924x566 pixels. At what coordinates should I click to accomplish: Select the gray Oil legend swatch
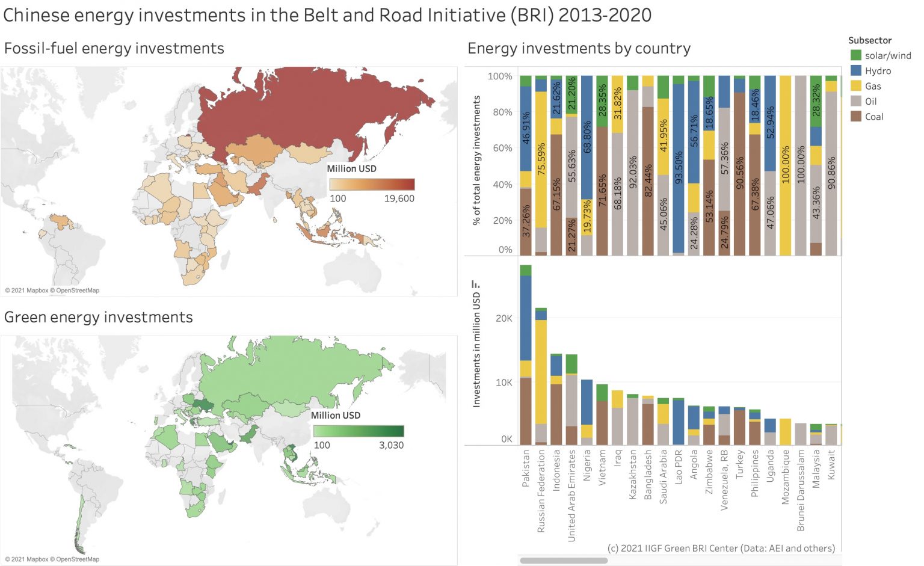(x=855, y=101)
